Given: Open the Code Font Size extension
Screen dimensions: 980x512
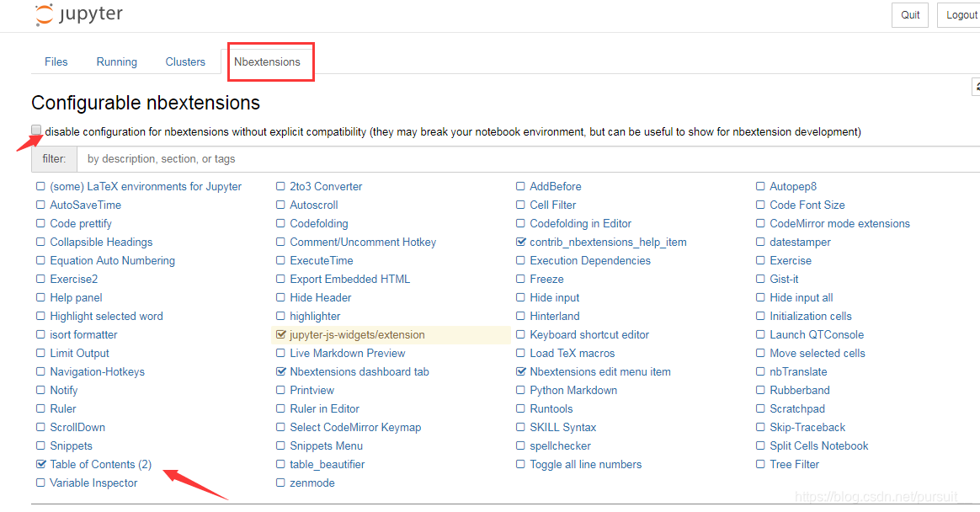Looking at the screenshot, I should (x=807, y=205).
